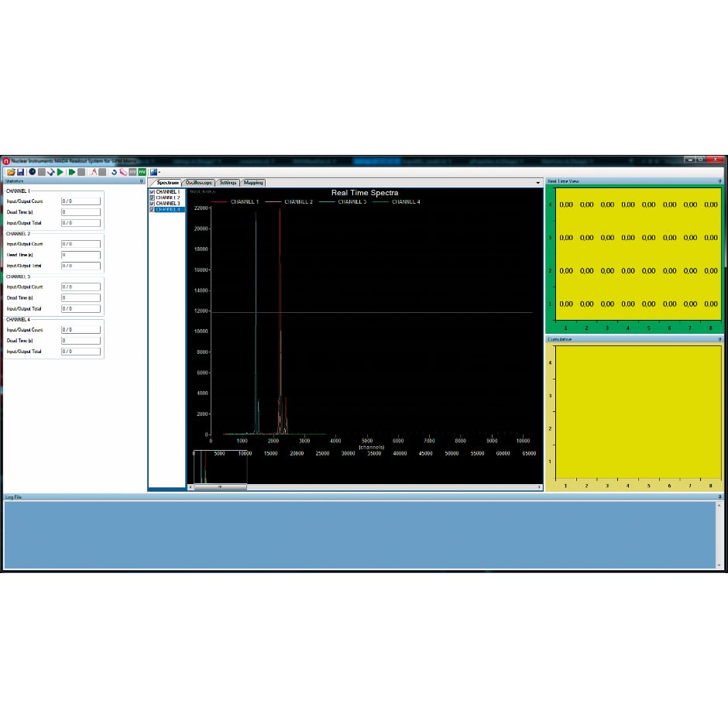Click the red curve fit icon
Screen dimensions: 728x728
93,172
